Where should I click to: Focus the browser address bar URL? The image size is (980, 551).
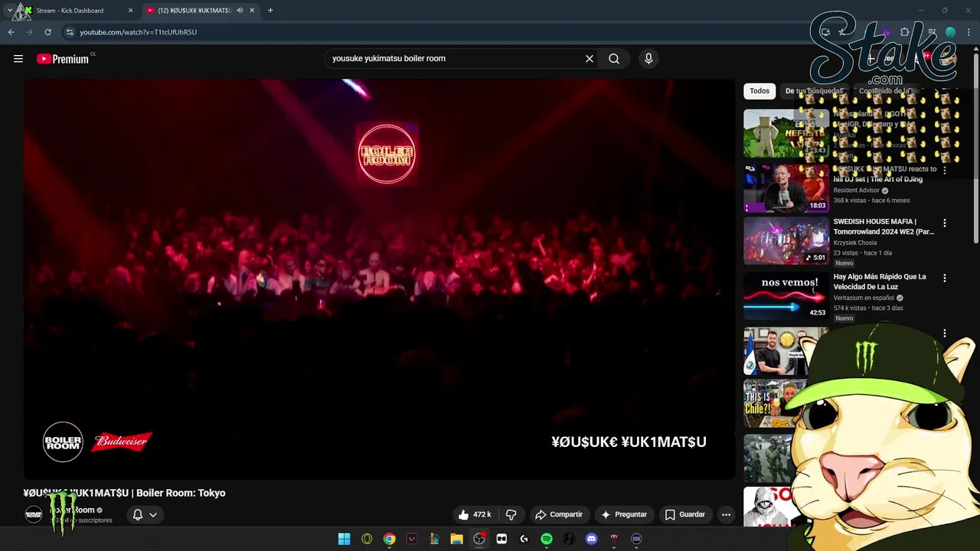138,32
